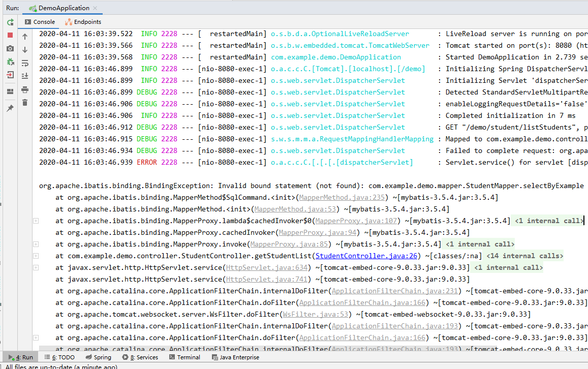588x369 pixels.
Task: Toggle soft-wrap for console output
Action: coord(25,63)
